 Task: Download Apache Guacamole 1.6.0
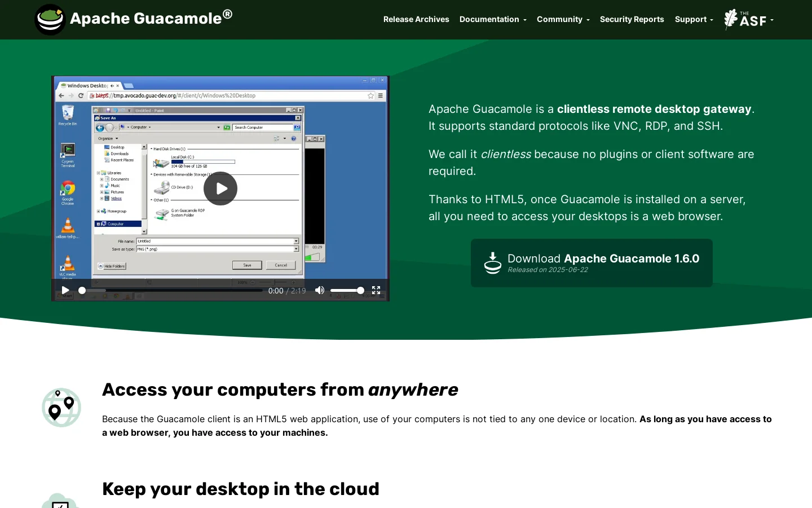point(592,263)
